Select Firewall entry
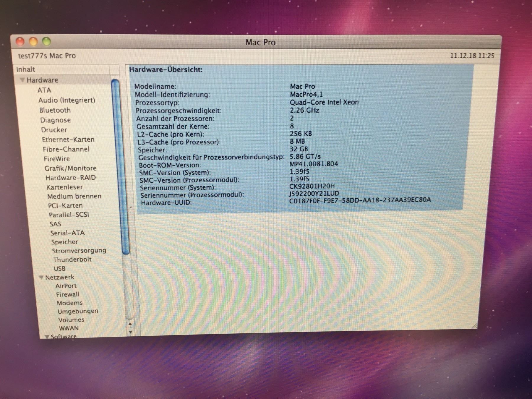 tap(68, 294)
